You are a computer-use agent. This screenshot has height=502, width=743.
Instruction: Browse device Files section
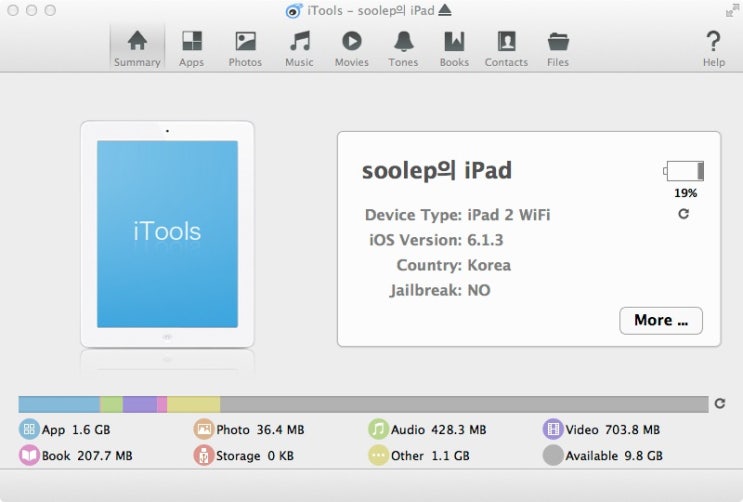pyautogui.click(x=558, y=48)
